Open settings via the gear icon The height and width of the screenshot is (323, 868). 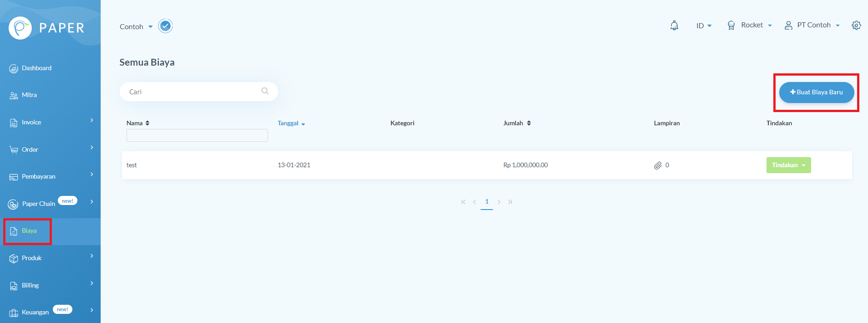click(856, 26)
